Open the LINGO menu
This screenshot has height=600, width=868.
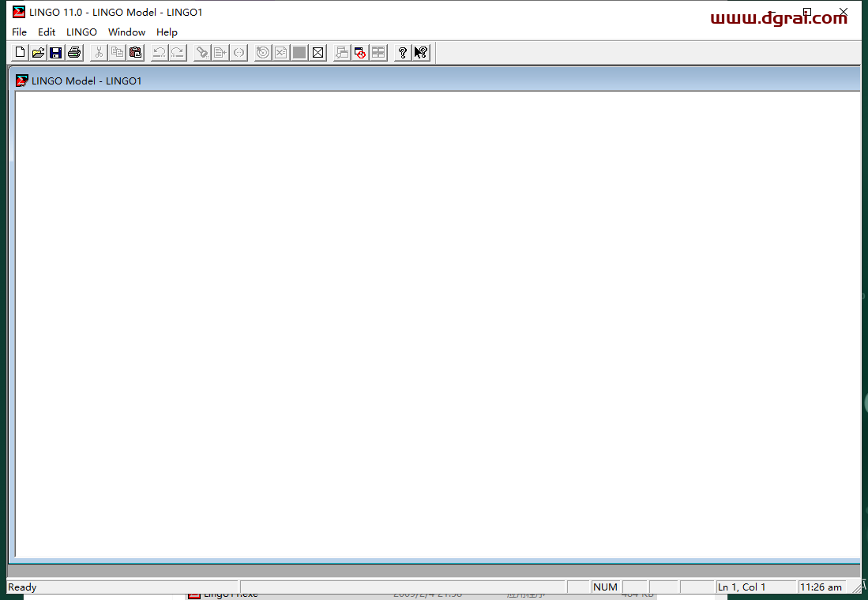[81, 32]
